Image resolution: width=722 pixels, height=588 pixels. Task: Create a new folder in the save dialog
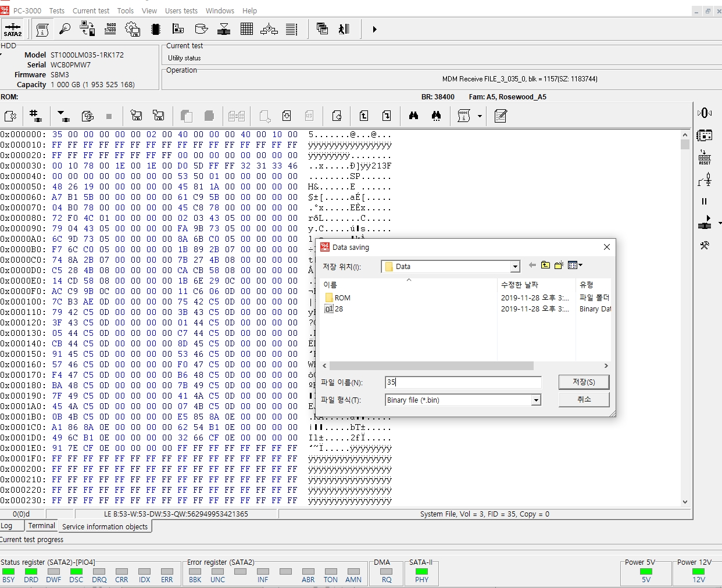point(559,266)
